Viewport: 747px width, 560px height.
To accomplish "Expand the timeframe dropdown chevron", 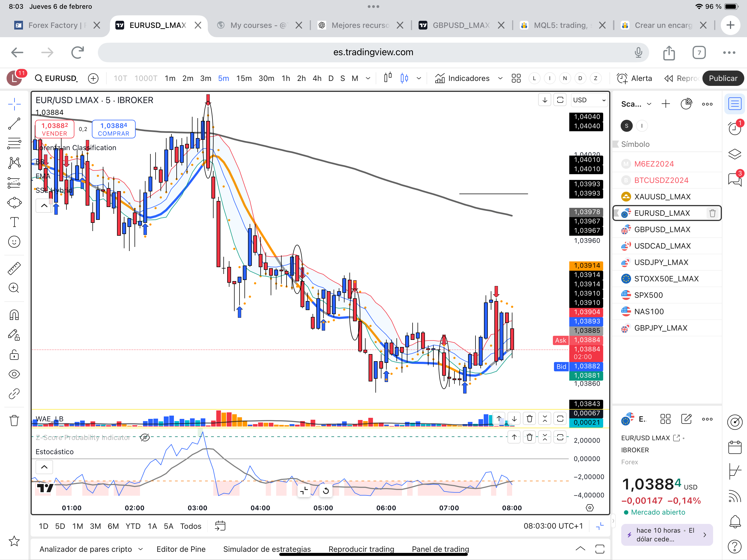I will [x=368, y=78].
